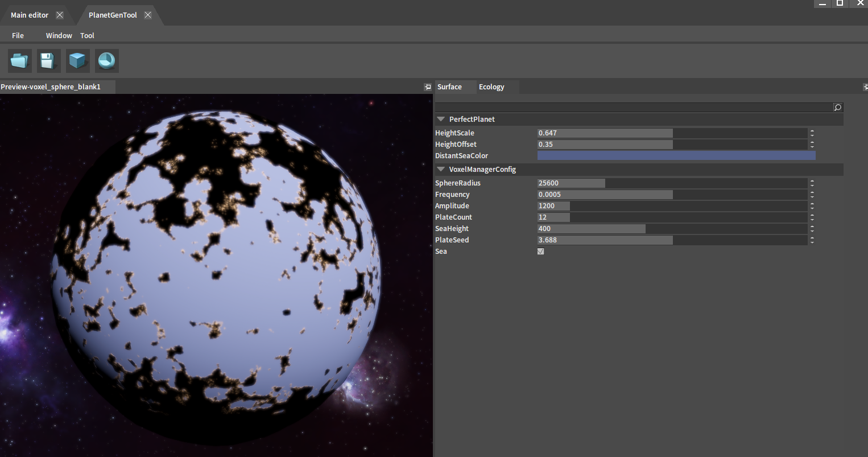
Task: Toggle the Sea checkbox
Action: 540,252
